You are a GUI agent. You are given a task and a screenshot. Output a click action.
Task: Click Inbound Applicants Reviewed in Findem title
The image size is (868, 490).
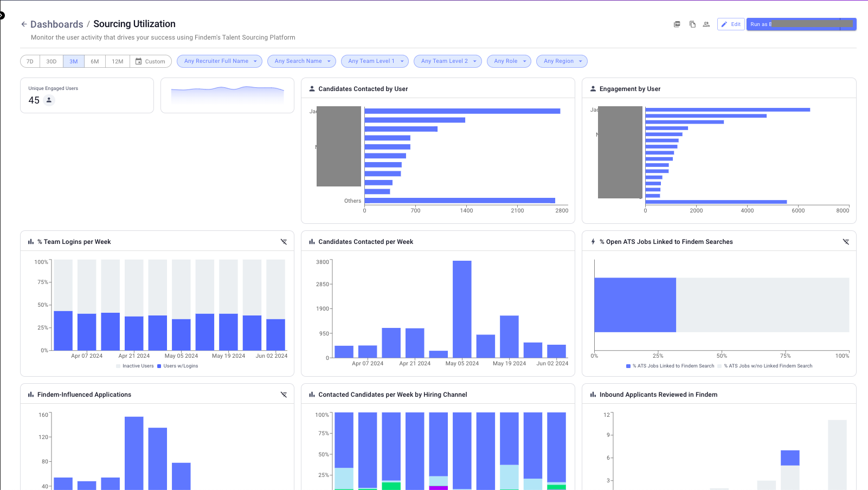pyautogui.click(x=659, y=395)
